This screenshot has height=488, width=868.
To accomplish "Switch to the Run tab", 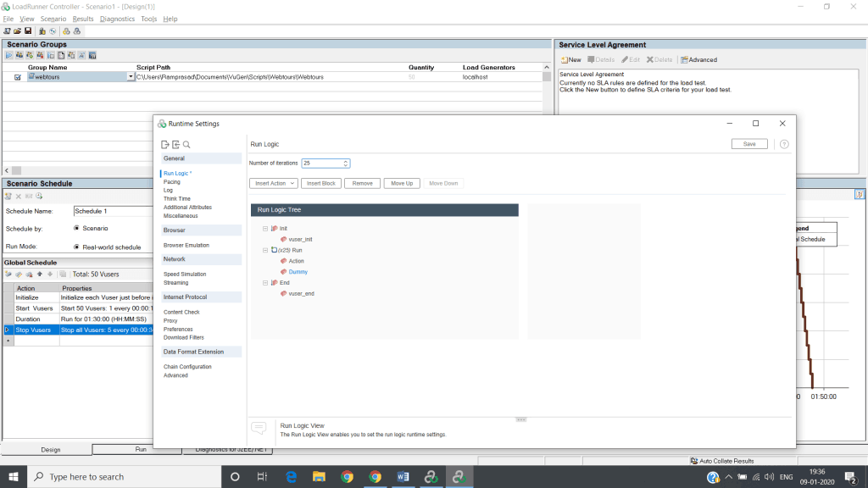I will pyautogui.click(x=141, y=449).
